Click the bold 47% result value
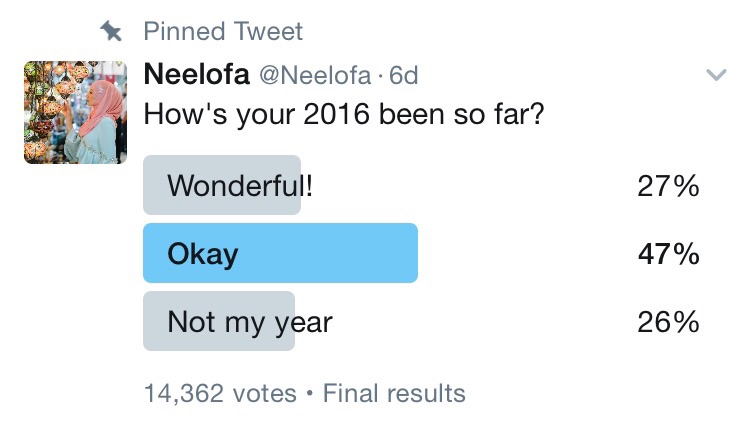750x428 pixels. point(668,254)
